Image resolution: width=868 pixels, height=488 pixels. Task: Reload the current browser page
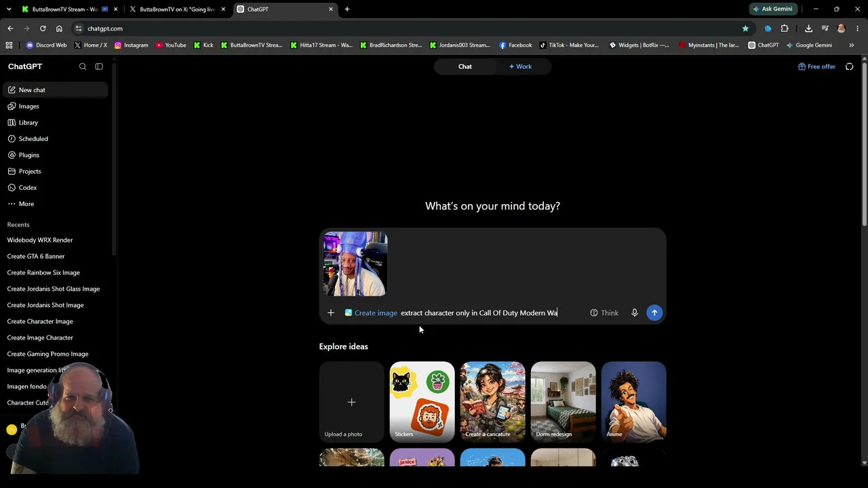tap(43, 28)
